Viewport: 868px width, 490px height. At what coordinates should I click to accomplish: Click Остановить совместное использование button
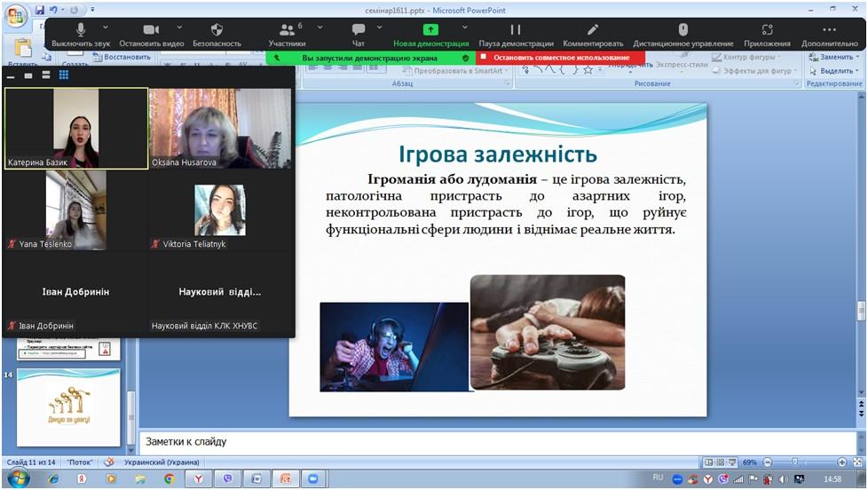(x=561, y=58)
